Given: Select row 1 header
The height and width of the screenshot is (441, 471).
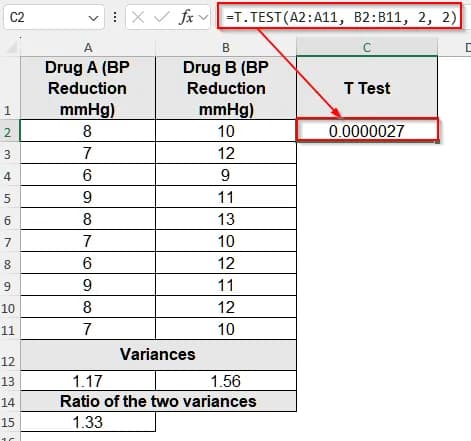Looking at the screenshot, I should coord(10,88).
